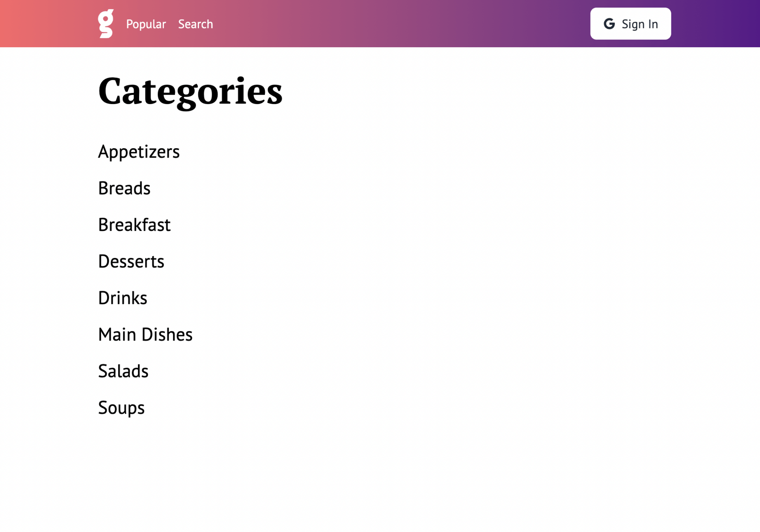Choose the Main Dishes category
760x532 pixels.
point(145,334)
